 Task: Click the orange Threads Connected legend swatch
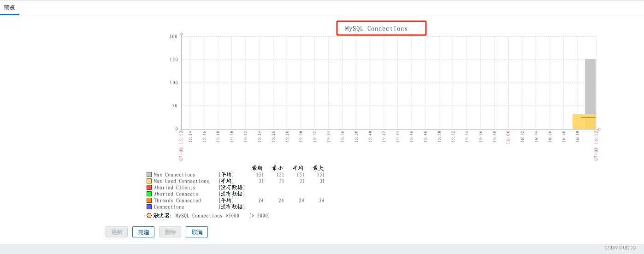(149, 201)
